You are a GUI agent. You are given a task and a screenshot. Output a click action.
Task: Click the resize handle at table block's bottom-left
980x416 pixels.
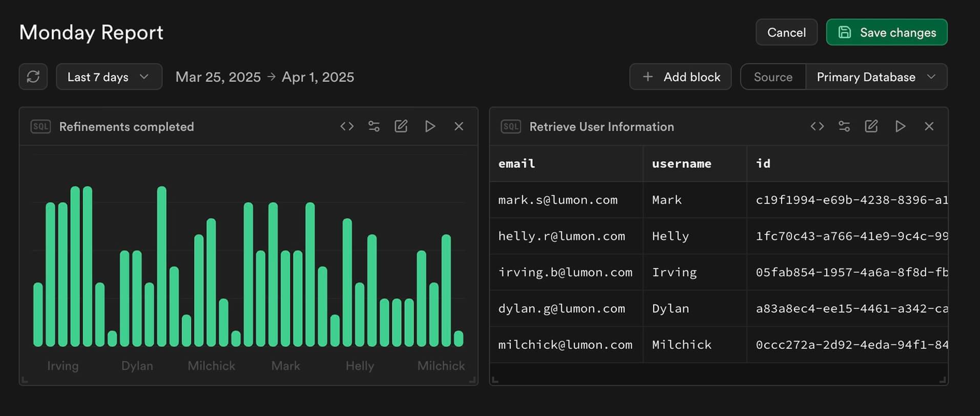[x=495, y=380]
